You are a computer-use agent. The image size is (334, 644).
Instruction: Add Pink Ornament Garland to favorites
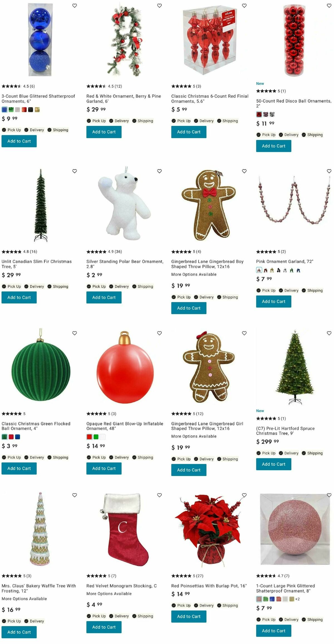[329, 171]
